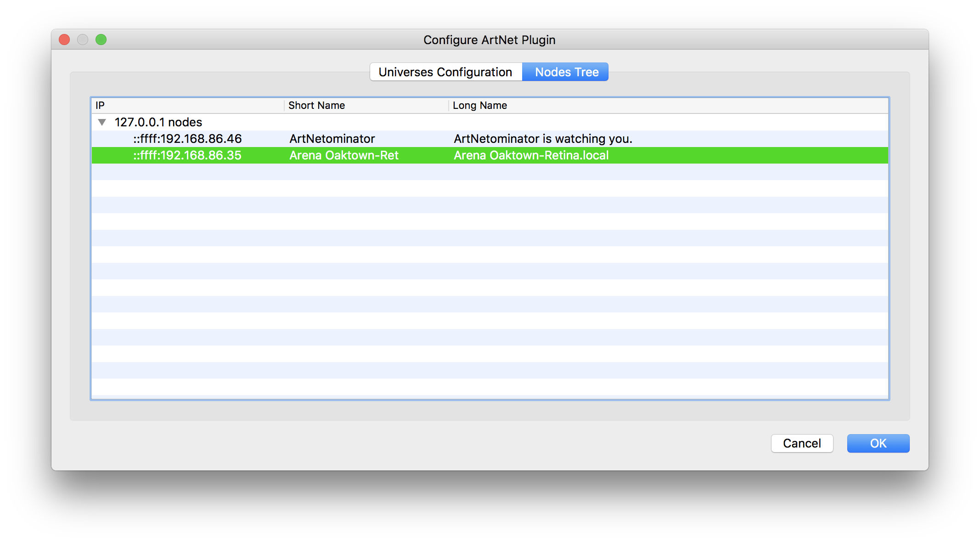The image size is (980, 544).
Task: Select node ::ffff:192.168.86.35 row
Action: coord(187,155)
